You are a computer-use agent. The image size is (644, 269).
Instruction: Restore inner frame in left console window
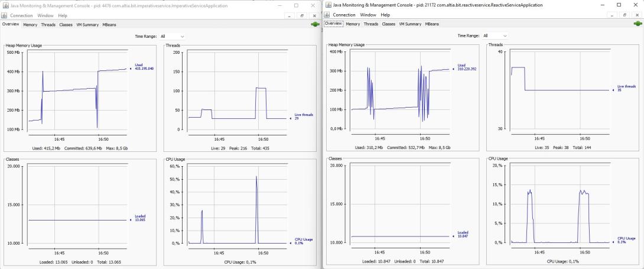(302, 15)
